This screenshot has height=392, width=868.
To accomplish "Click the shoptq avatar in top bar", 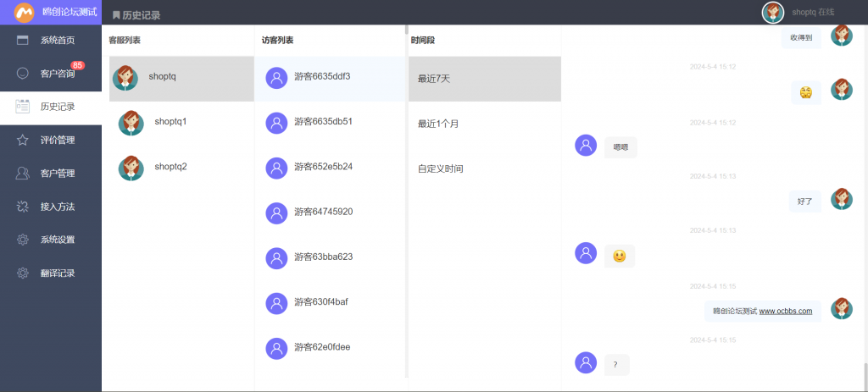I will (773, 12).
